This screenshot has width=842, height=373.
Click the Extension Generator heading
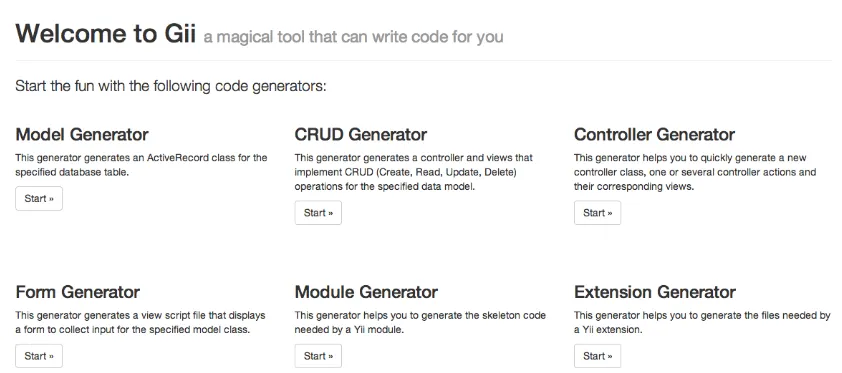pyautogui.click(x=655, y=292)
